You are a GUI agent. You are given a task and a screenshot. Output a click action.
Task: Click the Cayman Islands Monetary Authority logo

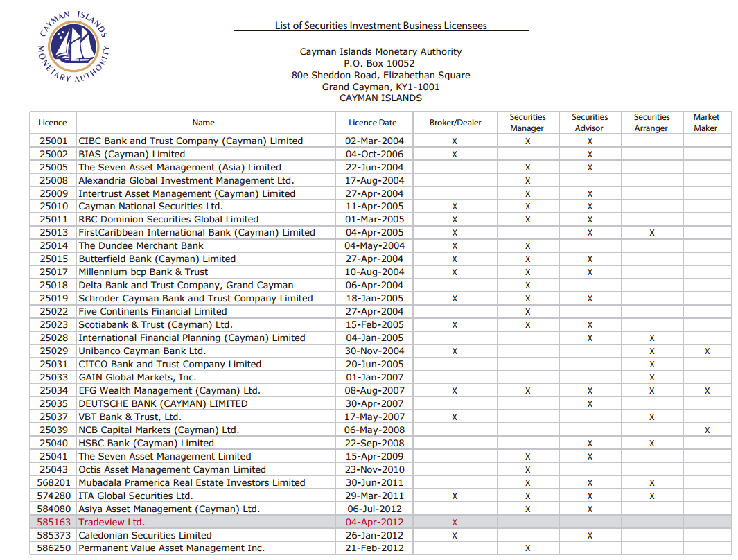73,46
